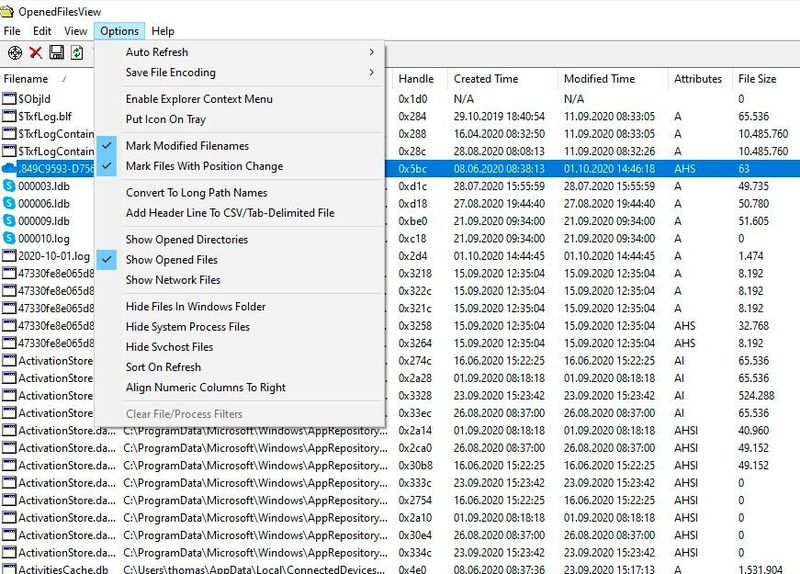The image size is (800, 574).
Task: Click the file icon next to $ObjId
Action: click(9, 98)
